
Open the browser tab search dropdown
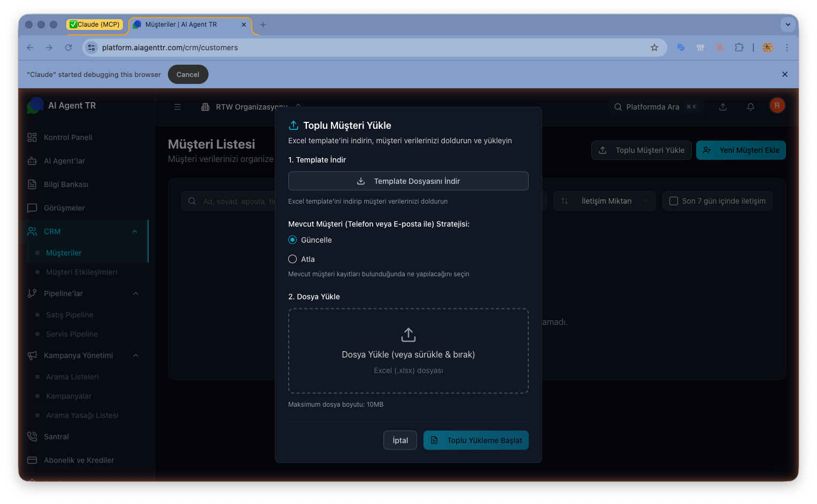788,25
